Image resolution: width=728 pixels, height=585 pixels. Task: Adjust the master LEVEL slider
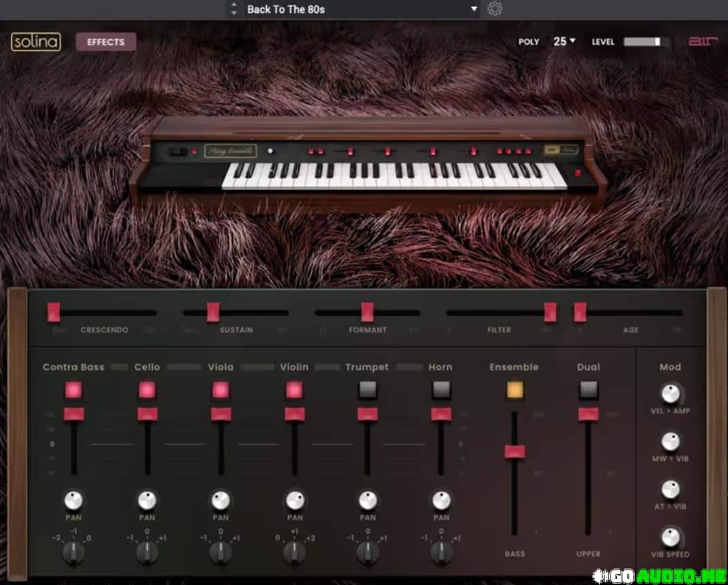pyautogui.click(x=646, y=42)
